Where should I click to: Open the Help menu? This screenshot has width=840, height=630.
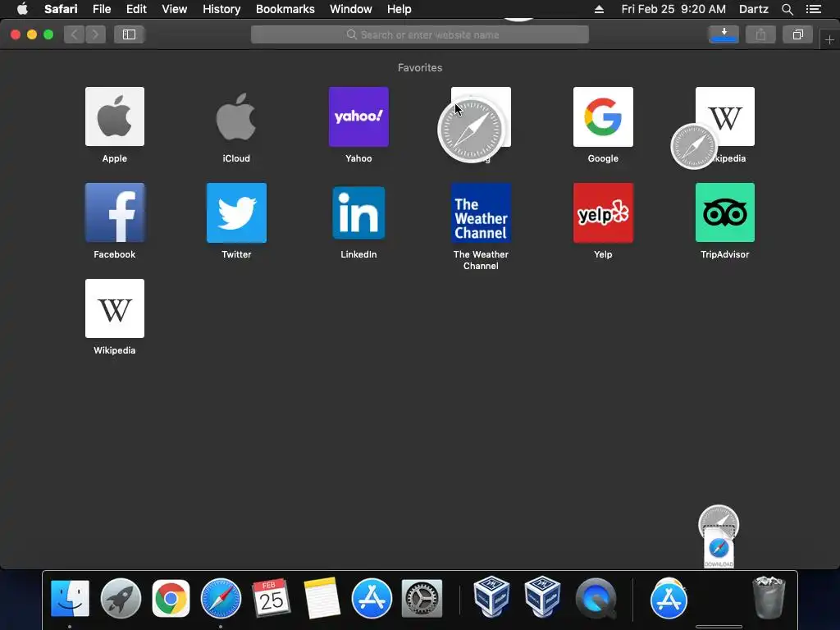tap(399, 9)
